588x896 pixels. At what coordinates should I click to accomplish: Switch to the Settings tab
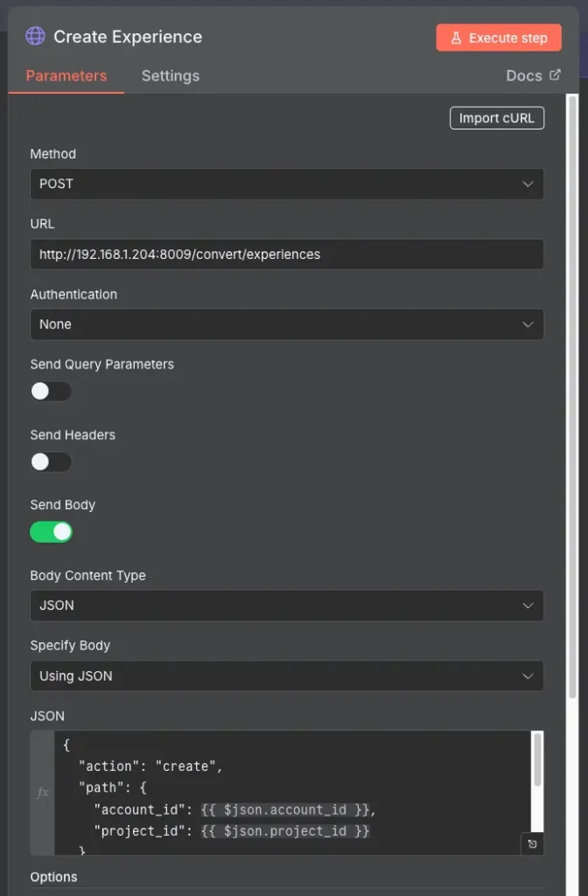[x=171, y=76]
